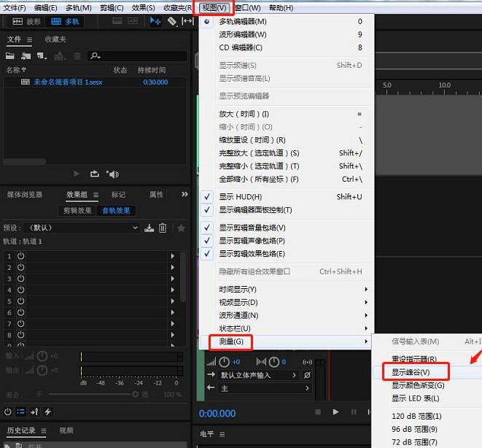The width and height of the screenshot is (482, 448).
Task: Import file icon in Files panel
Action: (x=26, y=56)
